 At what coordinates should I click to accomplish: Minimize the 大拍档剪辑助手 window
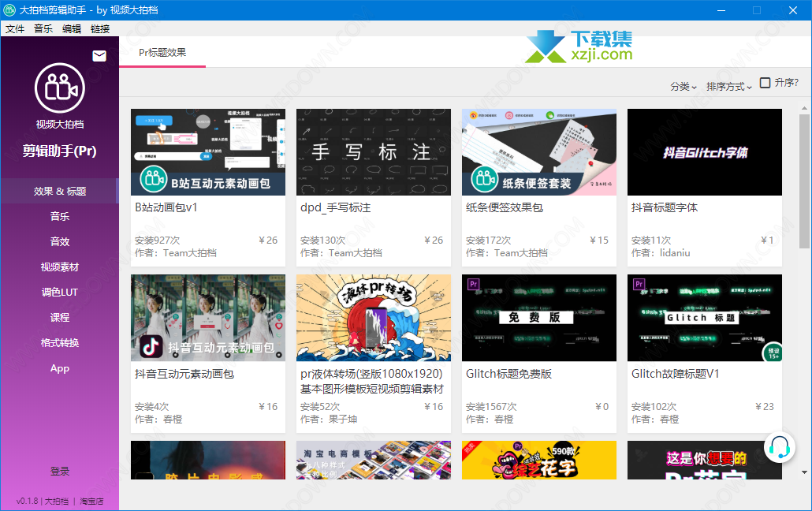[x=722, y=10]
